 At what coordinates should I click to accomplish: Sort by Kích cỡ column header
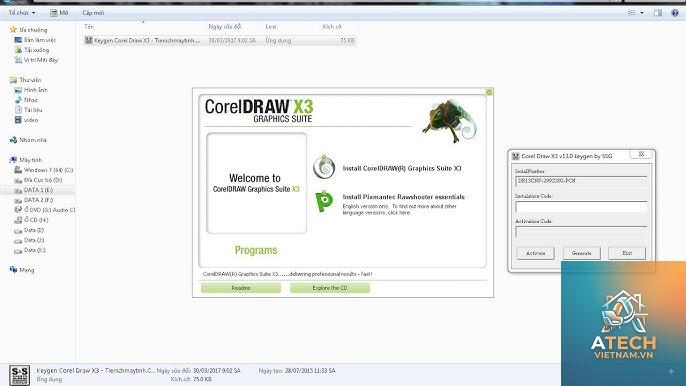[x=332, y=27]
